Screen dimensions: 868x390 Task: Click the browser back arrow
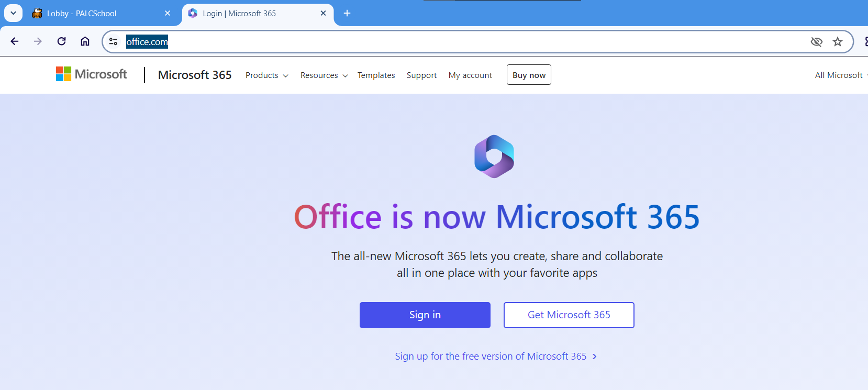click(x=15, y=41)
